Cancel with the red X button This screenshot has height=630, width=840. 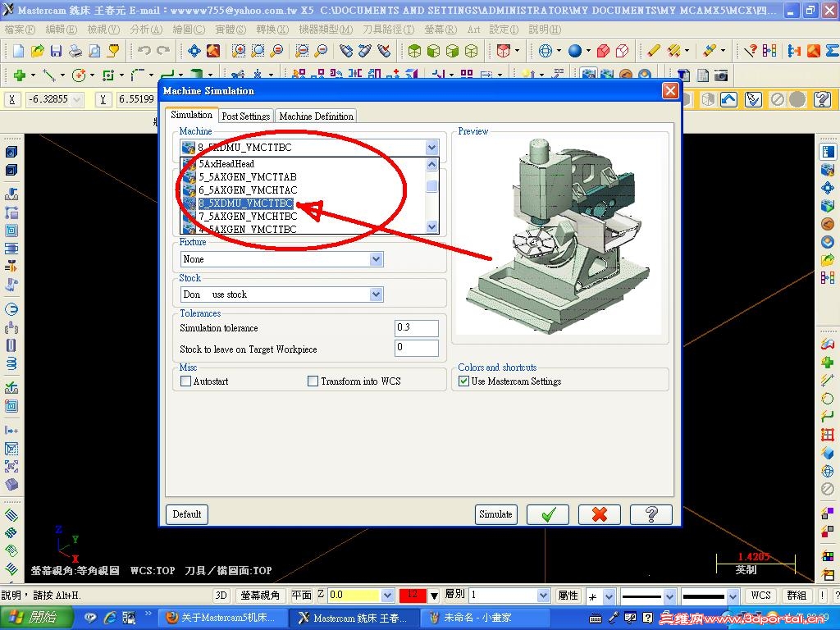click(600, 514)
